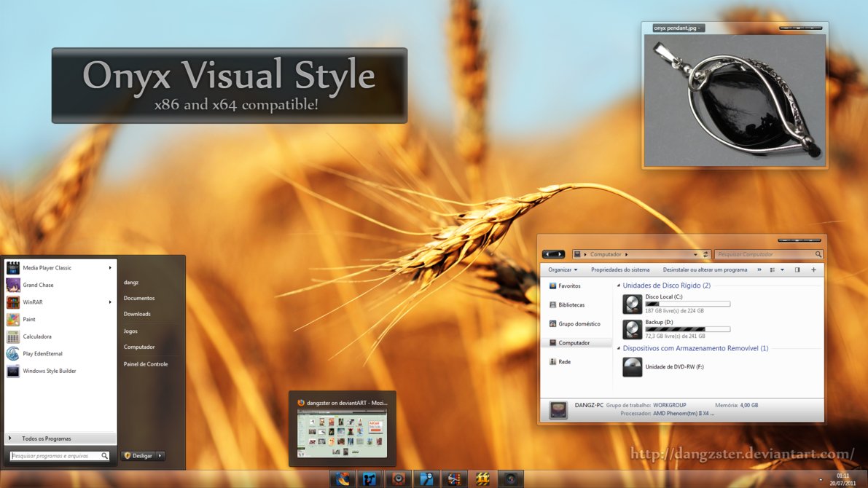This screenshot has height=488, width=868.
Task: Check the Backup (D:) capacity bar
Action: (687, 329)
